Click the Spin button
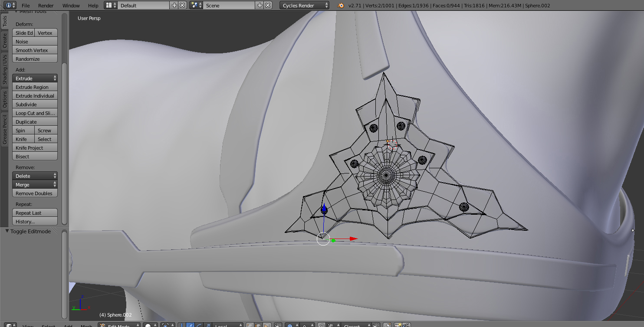Viewport: 644px width, 327px height. pyautogui.click(x=23, y=130)
